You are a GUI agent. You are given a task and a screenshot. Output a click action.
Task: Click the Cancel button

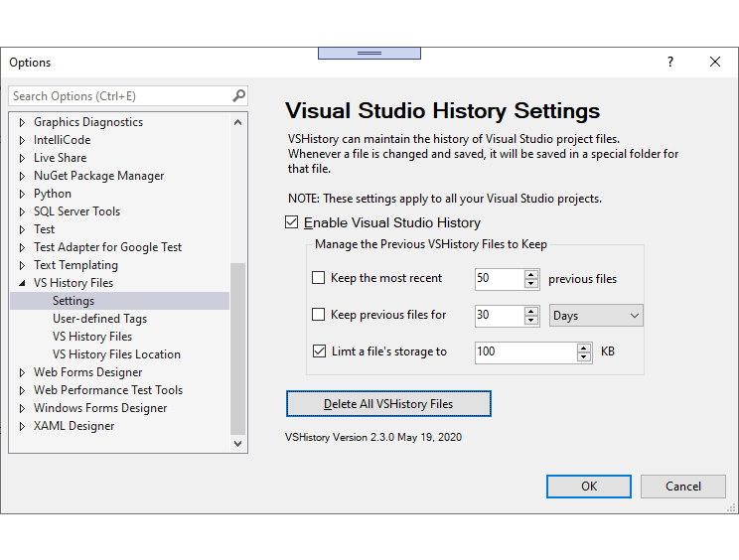point(683,487)
